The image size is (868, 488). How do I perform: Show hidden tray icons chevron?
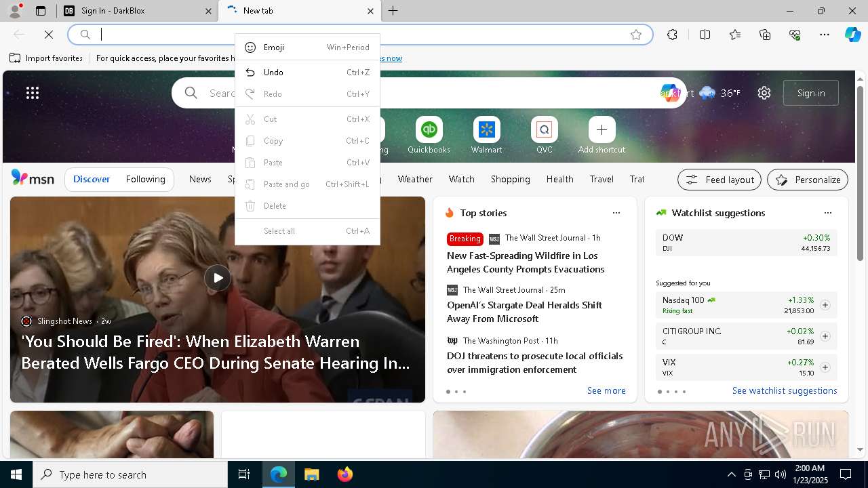coord(731,474)
